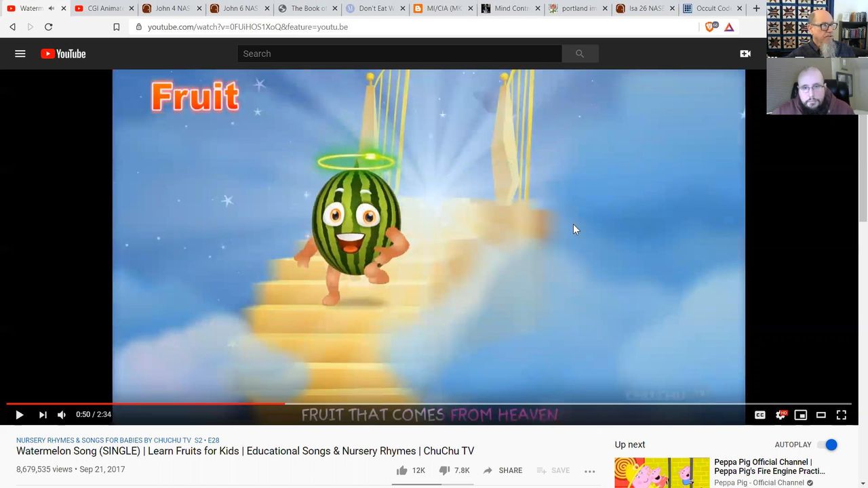Image resolution: width=868 pixels, height=488 pixels.
Task: Skip to the next video
Action: 43,415
